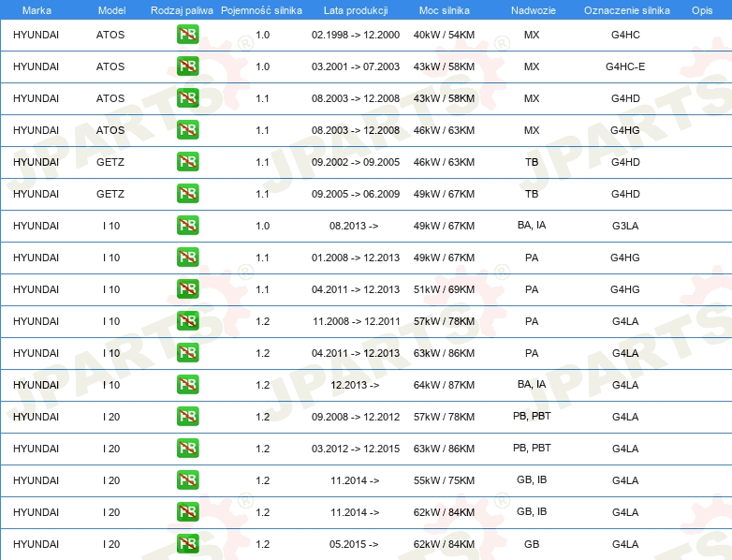Click the fuel icon in I 20 05.2015 row
This screenshot has height=560, width=732.
[187, 544]
